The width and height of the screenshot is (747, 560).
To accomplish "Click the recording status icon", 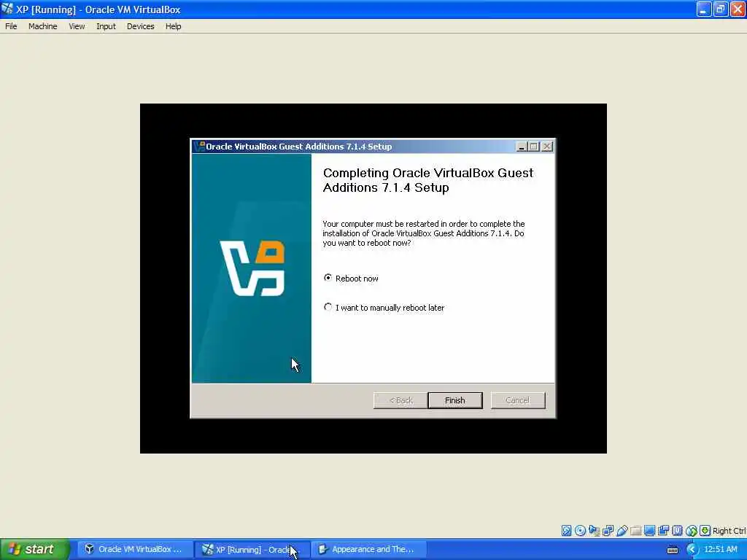I will click(x=663, y=531).
